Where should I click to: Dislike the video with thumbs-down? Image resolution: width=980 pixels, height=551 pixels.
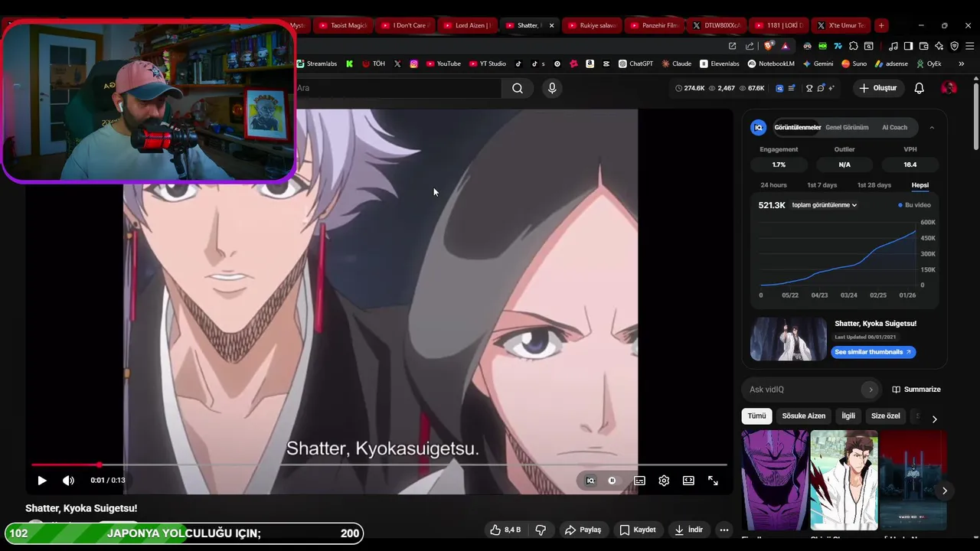point(541,530)
